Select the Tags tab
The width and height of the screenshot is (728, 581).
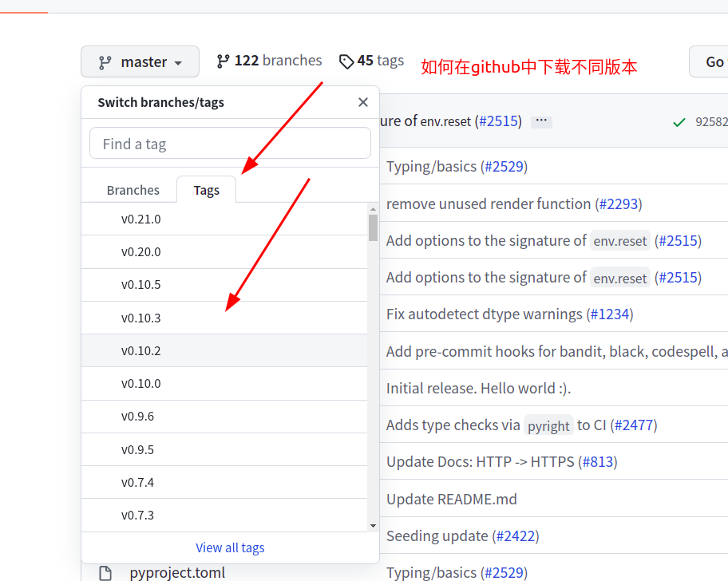coord(206,190)
